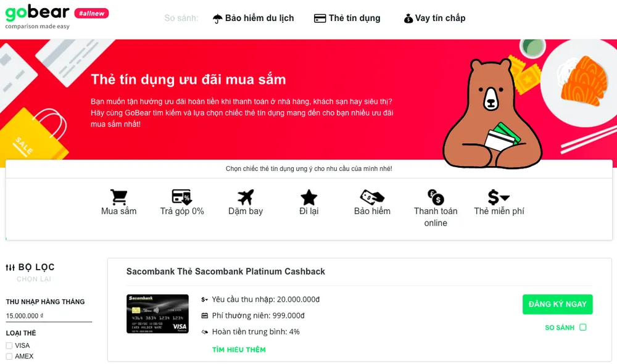Viewport: 617px width, 364px height.
Task: Enable the AMEX card type filter
Action: [10, 356]
